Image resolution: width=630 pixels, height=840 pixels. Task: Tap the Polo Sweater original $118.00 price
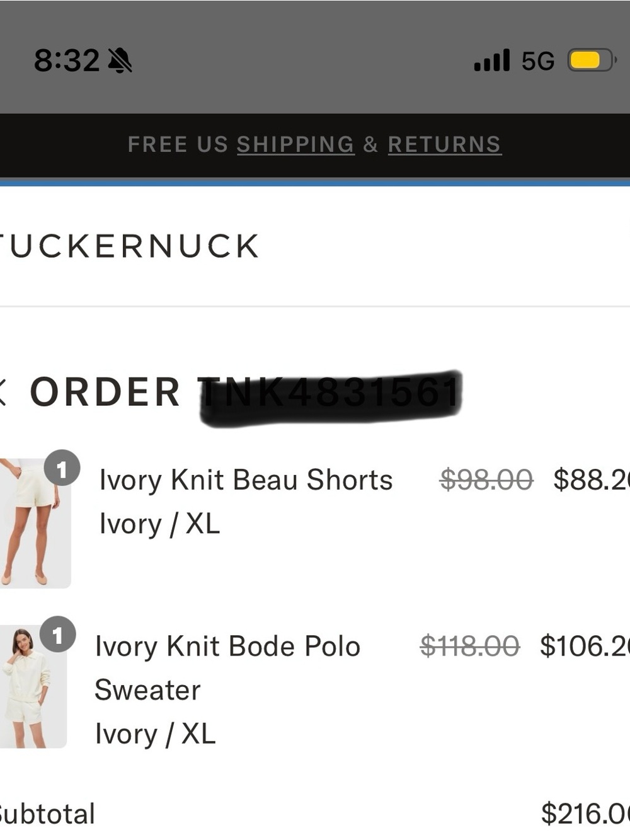(470, 646)
